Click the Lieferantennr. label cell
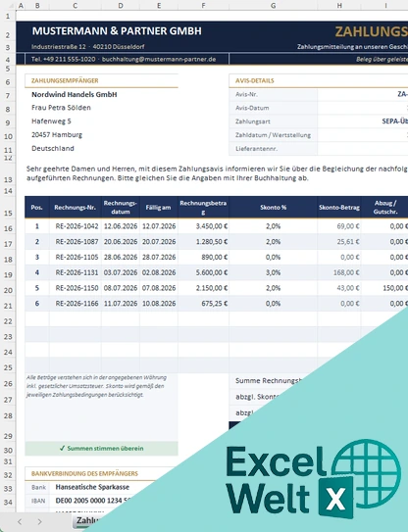408x532 pixels. pyautogui.click(x=273, y=149)
